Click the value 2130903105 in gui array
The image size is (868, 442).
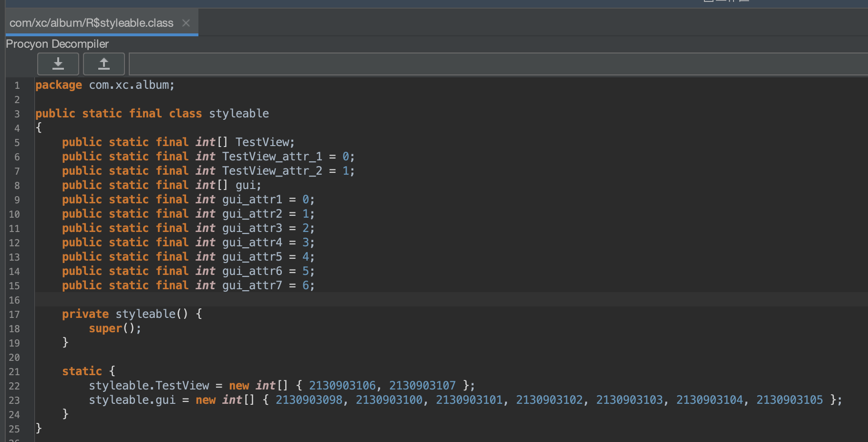(789, 400)
